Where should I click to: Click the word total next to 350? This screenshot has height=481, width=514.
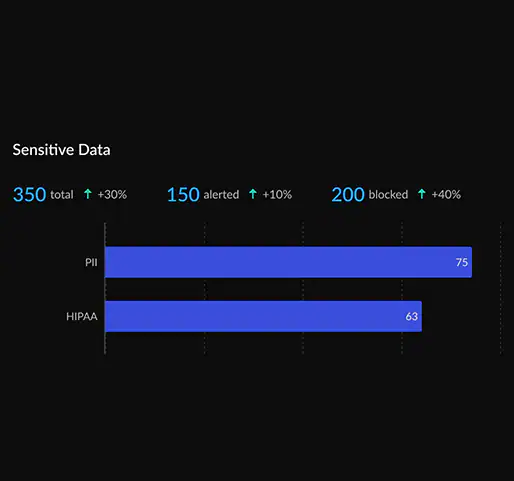[62, 194]
